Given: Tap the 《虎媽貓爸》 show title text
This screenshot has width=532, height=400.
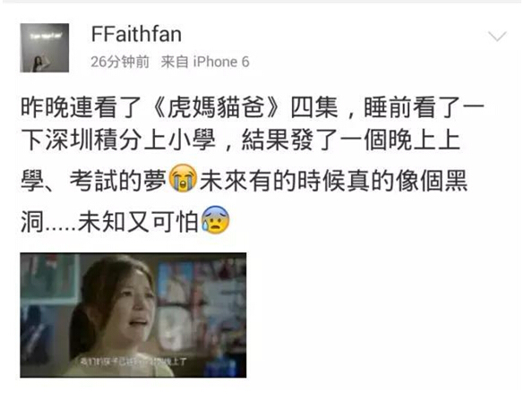Looking at the screenshot, I should (x=217, y=107).
